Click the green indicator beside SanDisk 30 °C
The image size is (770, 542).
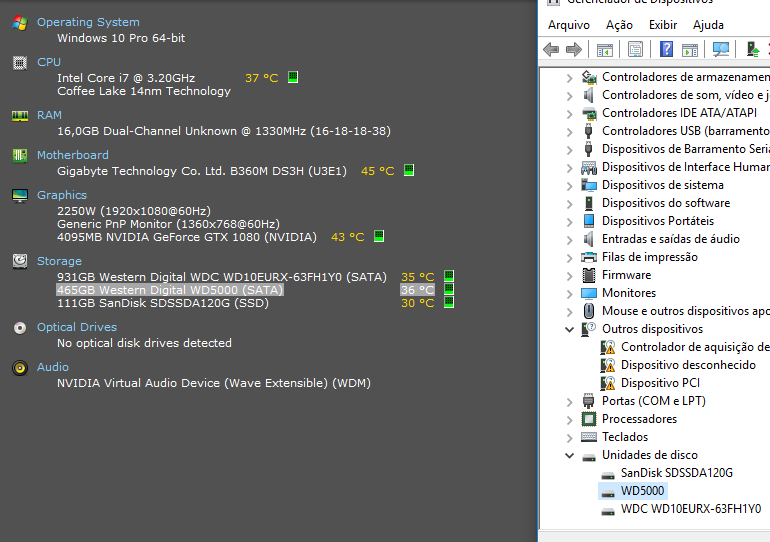click(448, 302)
